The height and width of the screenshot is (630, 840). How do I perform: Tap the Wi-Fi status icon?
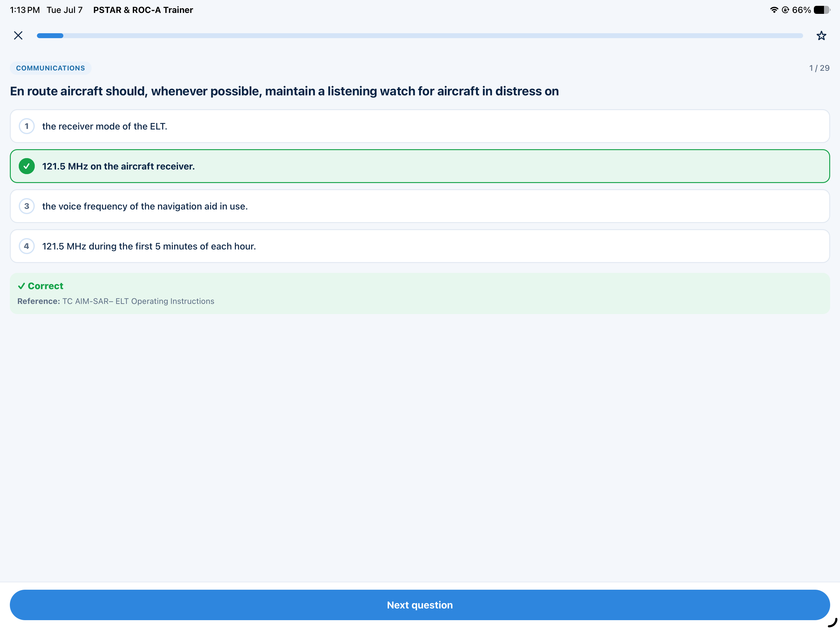click(774, 10)
